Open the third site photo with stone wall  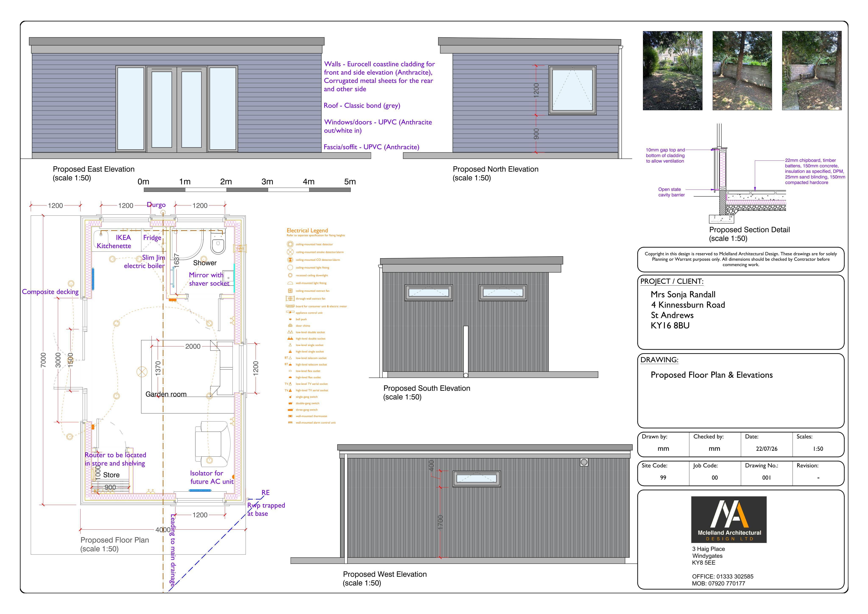812,70
